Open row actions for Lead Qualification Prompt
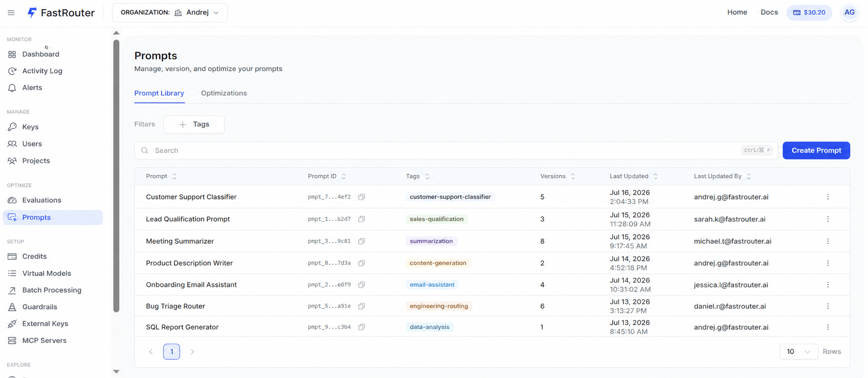The width and height of the screenshot is (868, 378). click(828, 219)
